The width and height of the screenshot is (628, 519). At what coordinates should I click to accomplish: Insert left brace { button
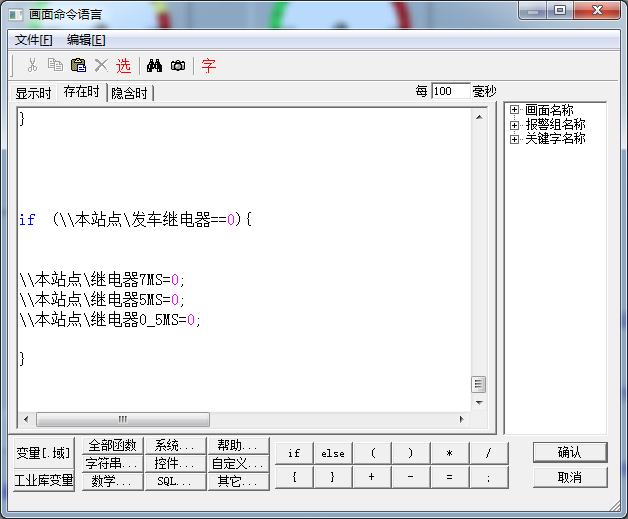pos(294,477)
